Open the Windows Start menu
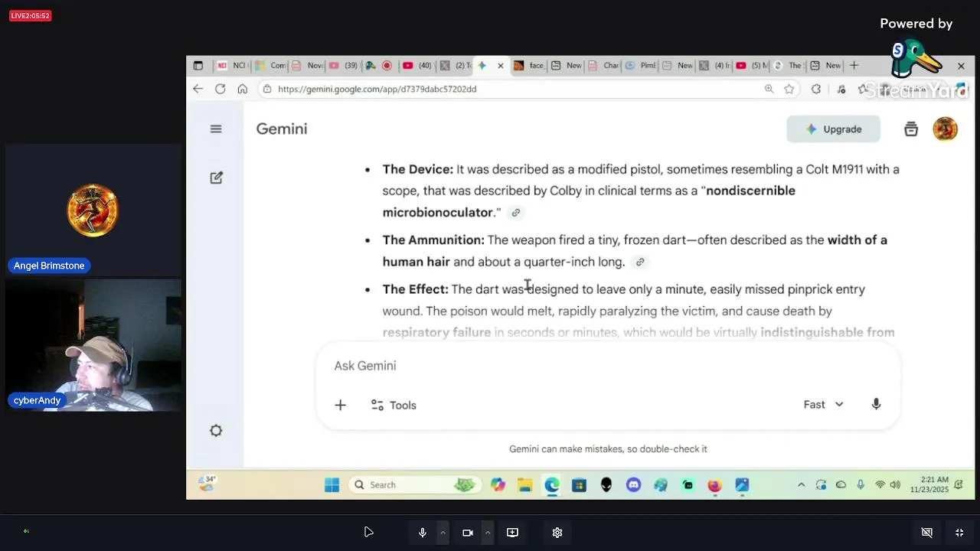 [x=332, y=485]
